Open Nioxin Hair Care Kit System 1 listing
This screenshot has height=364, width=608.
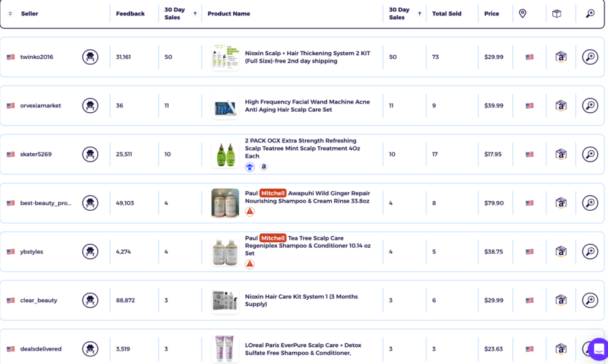click(x=301, y=300)
